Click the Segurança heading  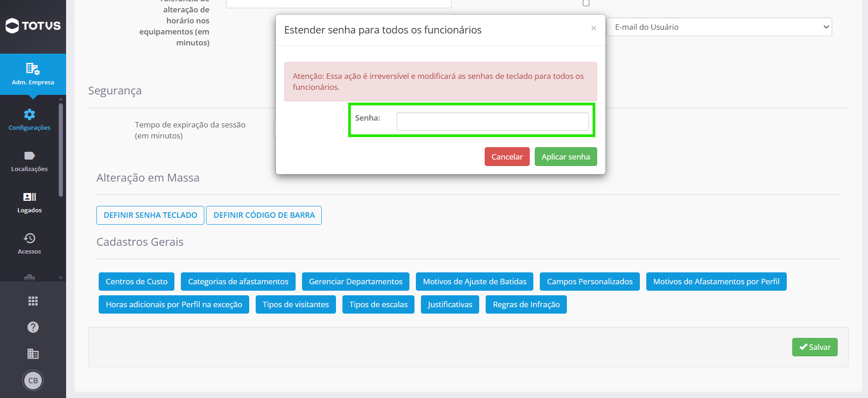(x=115, y=91)
